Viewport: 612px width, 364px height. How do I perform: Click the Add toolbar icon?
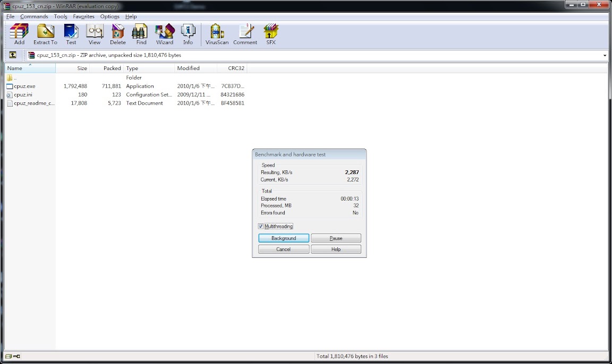[x=19, y=31]
